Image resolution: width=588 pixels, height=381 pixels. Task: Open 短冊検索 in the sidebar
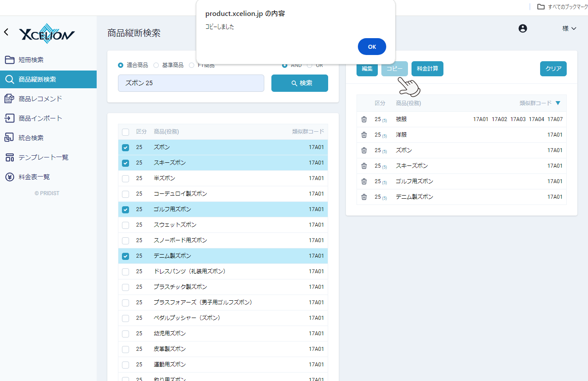click(x=48, y=60)
